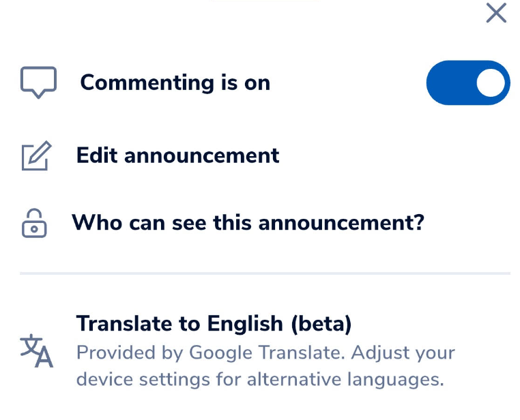Click the translate language icon
520x420 pixels.
[36, 350]
